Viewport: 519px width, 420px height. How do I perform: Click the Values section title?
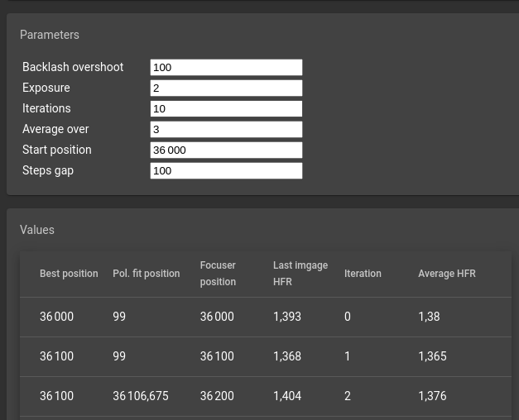(37, 230)
